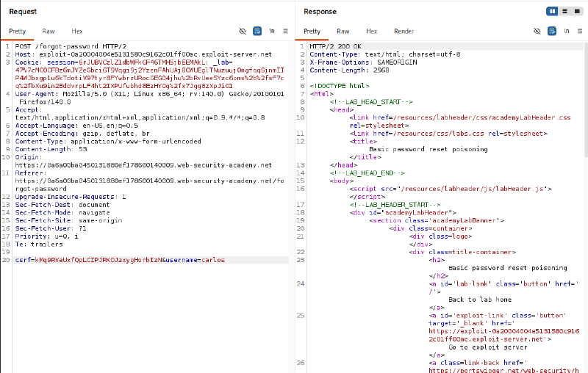Switch to Response Raw tab

343,31
